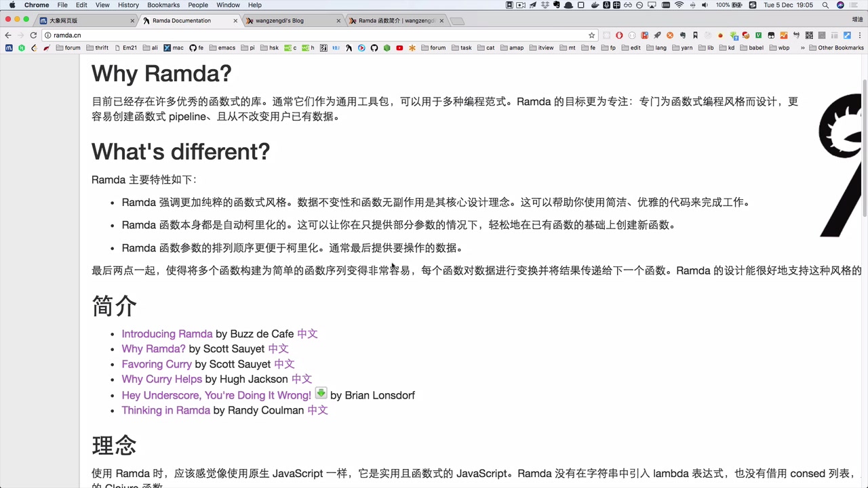Switch to the 大象网页版 tab

click(x=86, y=20)
